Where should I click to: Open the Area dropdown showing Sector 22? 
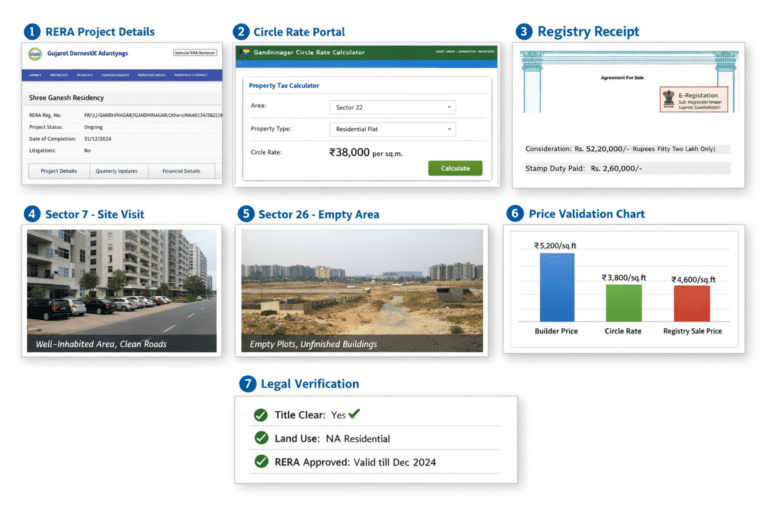tap(393, 107)
